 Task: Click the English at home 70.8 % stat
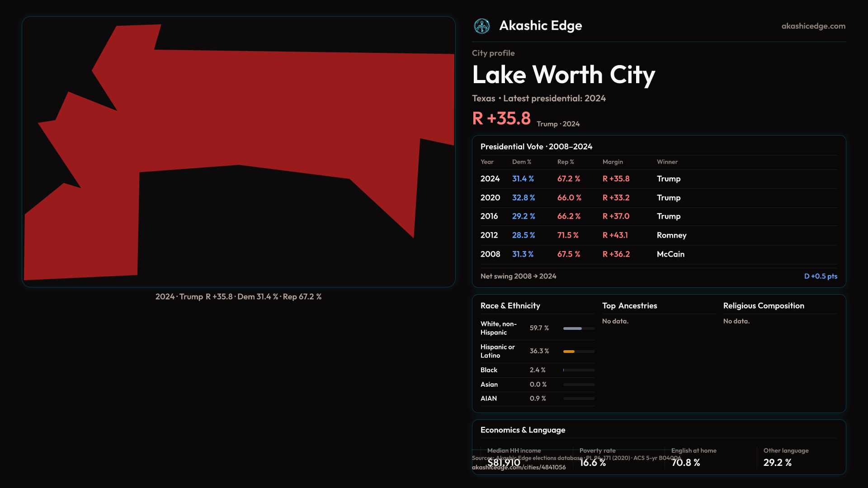tap(685, 463)
